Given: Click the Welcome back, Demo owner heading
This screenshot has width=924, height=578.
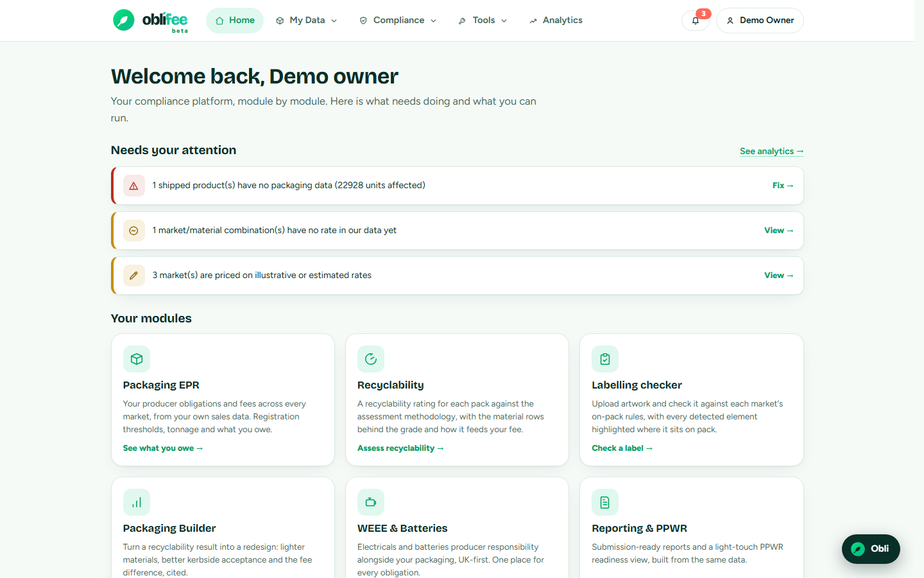Looking at the screenshot, I should 254,76.
